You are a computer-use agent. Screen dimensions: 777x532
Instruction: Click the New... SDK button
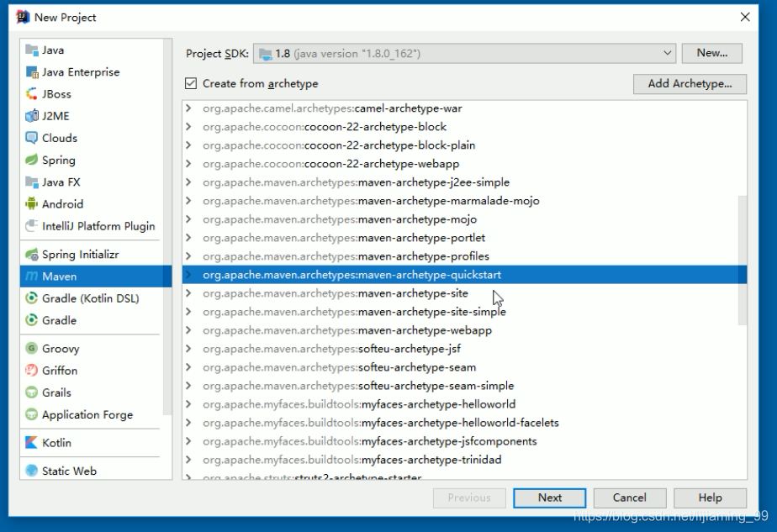[x=711, y=53]
